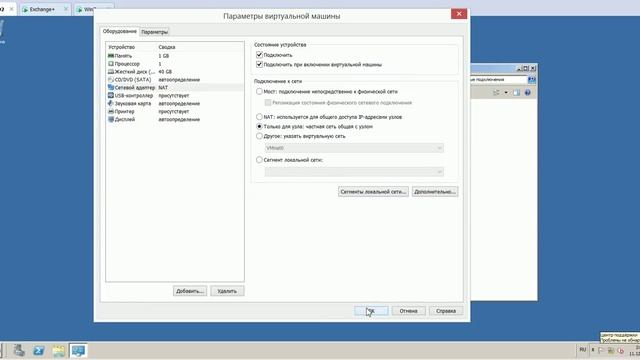Close the Параметры виртуальной машины dialog
Viewport: 640px width, 360px height.
pos(459,14)
